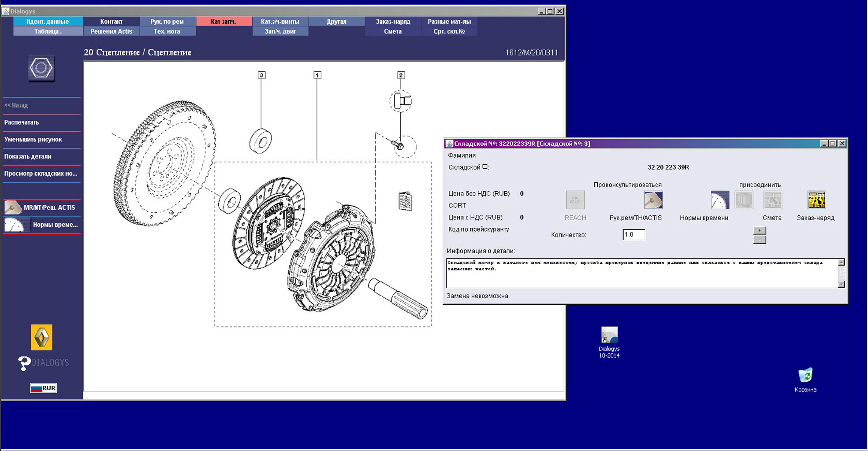Select part callout number 2
This screenshot has height=451, width=868.
[x=401, y=75]
